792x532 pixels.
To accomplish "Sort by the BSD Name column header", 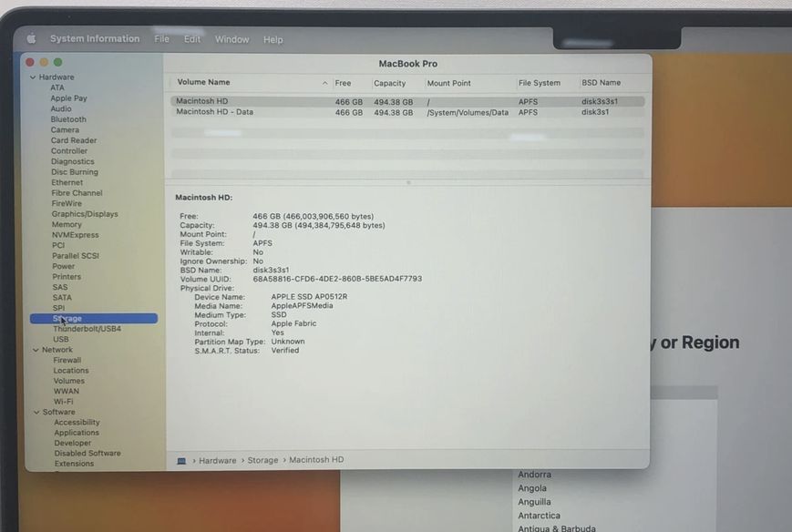I will point(602,83).
